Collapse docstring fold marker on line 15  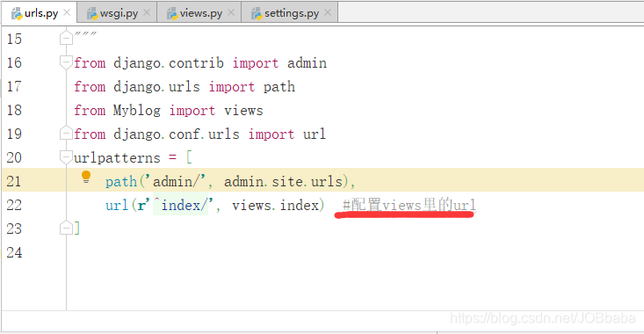[x=66, y=38]
